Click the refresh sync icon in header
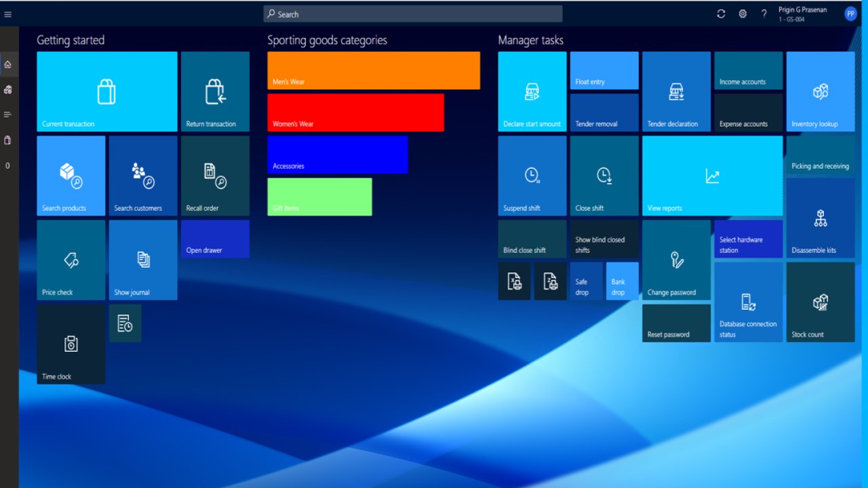 coord(721,14)
